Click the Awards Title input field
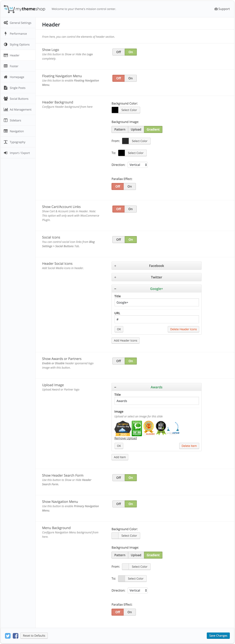Viewport: 235px width, 644px height. point(157,401)
